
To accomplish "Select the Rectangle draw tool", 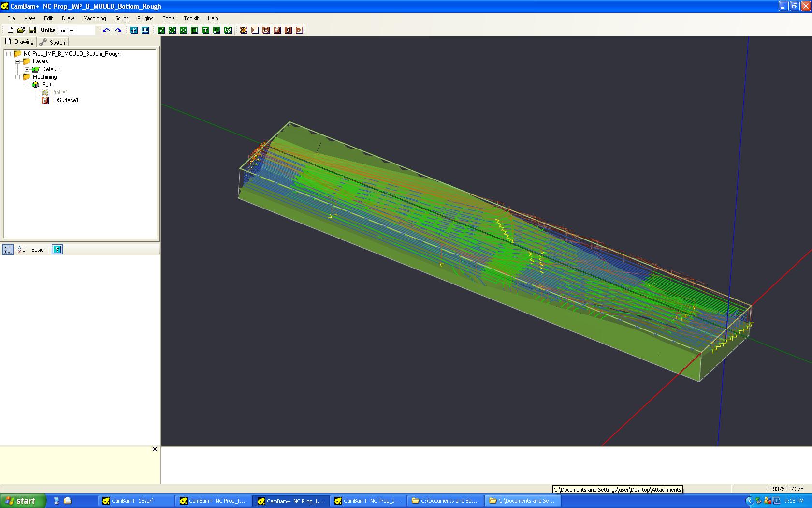I will click(x=194, y=30).
